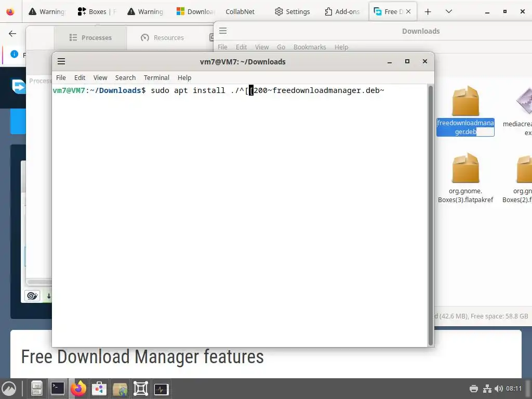Open the file manager from the taskbar
The image size is (532, 399).
coord(37,389)
